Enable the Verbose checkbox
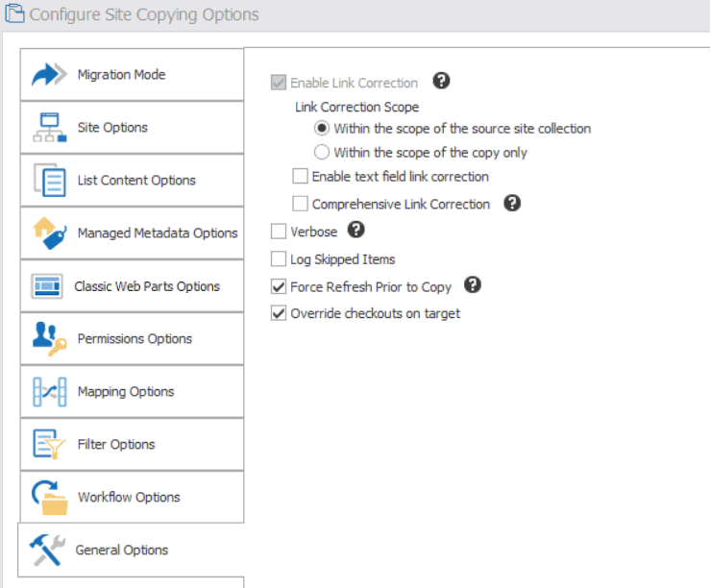Screen dimensions: 711x588 click(x=279, y=232)
